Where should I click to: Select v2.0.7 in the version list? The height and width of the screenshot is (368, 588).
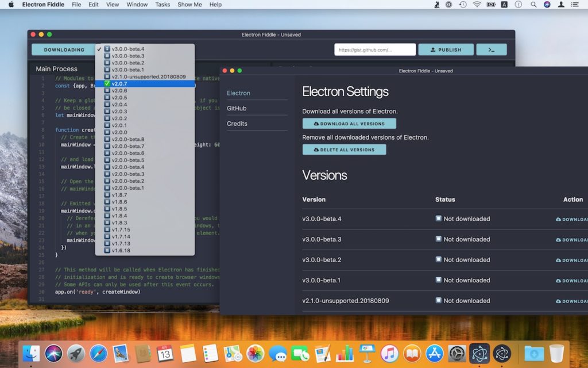tap(119, 83)
